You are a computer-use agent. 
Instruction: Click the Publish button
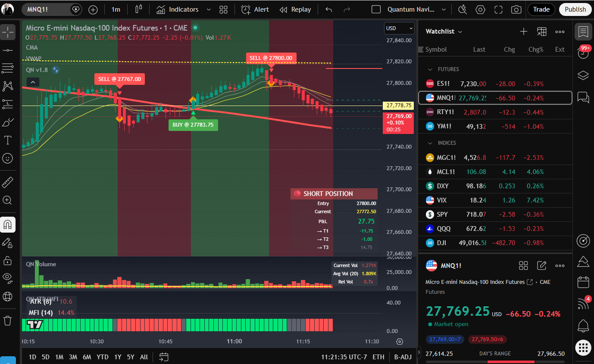[x=575, y=9]
